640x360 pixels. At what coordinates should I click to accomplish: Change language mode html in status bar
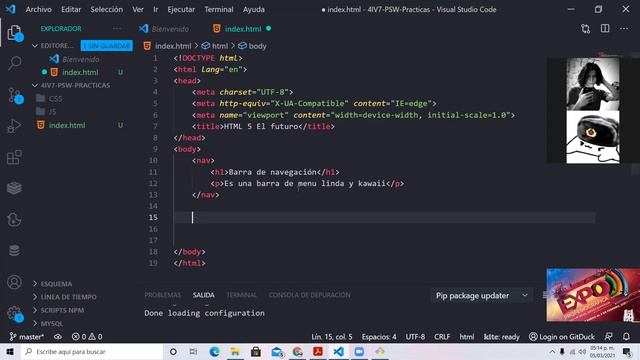tap(467, 337)
